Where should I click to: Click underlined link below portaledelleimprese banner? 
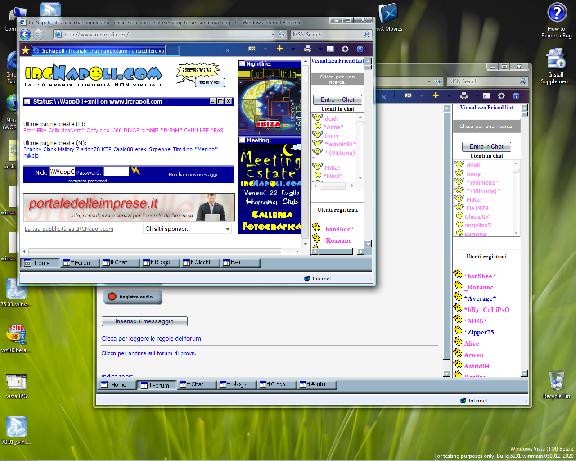point(69,229)
